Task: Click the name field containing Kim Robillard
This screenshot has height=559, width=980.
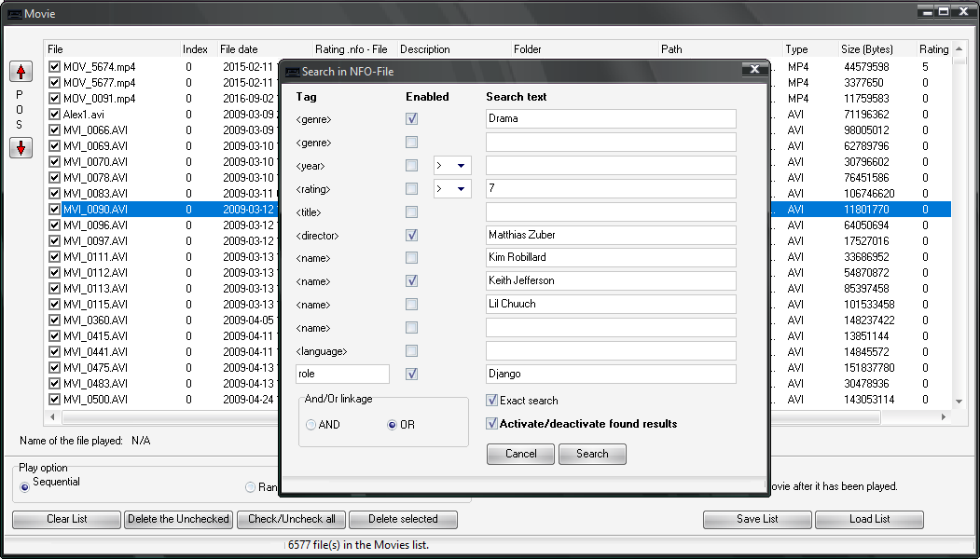Action: 612,257
